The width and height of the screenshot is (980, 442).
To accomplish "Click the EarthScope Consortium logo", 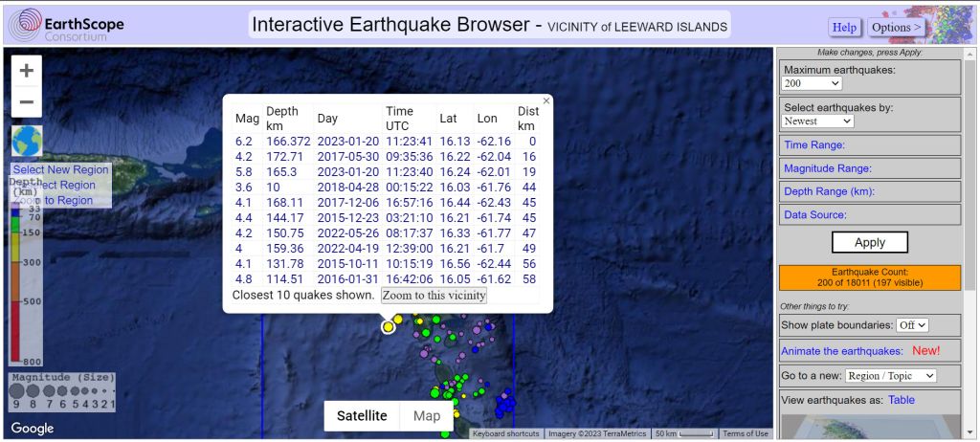I will (x=66, y=26).
